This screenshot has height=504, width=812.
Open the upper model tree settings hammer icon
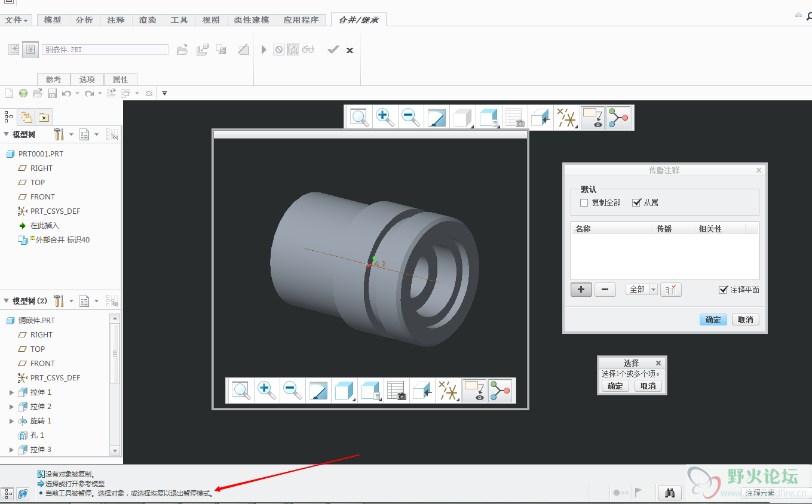59,134
